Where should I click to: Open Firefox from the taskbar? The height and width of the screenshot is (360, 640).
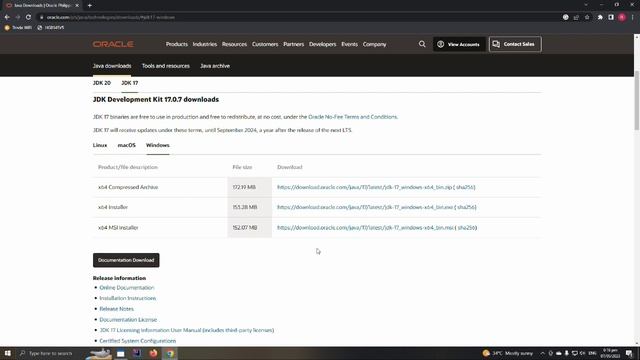click(153, 353)
